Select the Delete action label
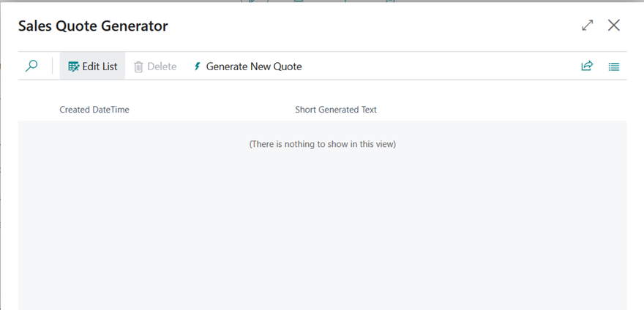The image size is (644, 310). (162, 67)
